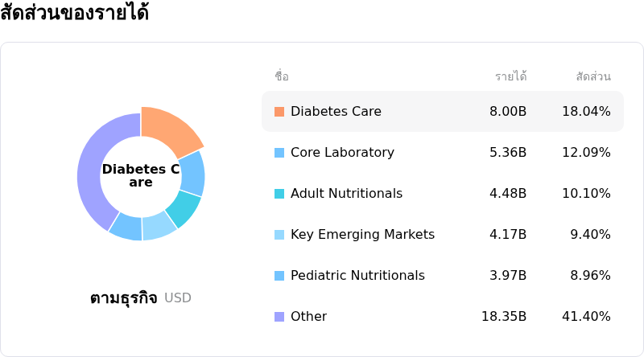Click the blue Core Laboratory legend square
Image resolution: width=644 pixels, height=357 pixels.
click(x=279, y=153)
